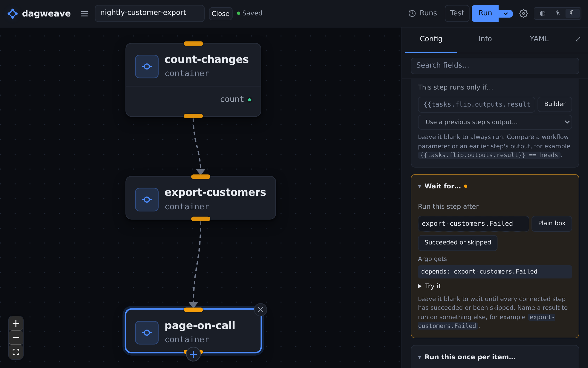Edit the export-customers.Failed dependency field

coord(473,224)
